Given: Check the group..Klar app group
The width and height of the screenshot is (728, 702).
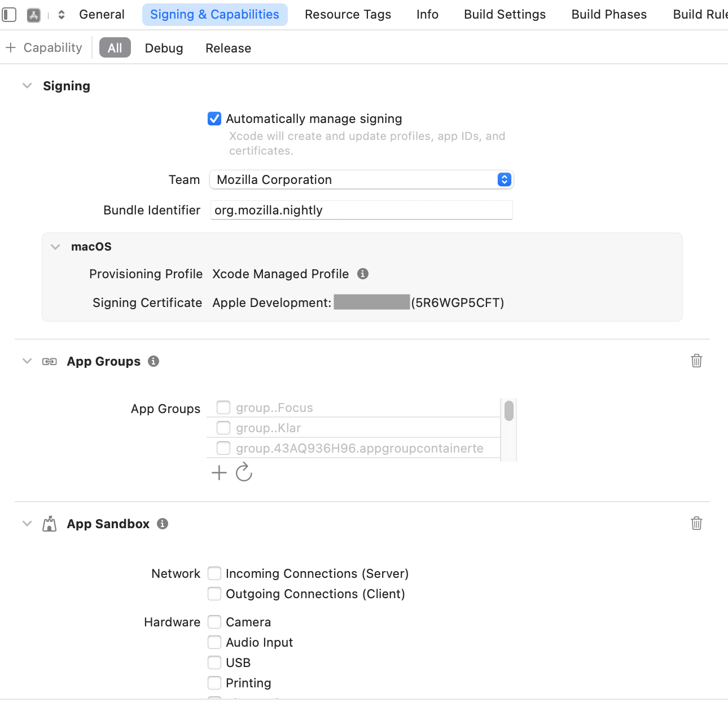Looking at the screenshot, I should (x=223, y=428).
